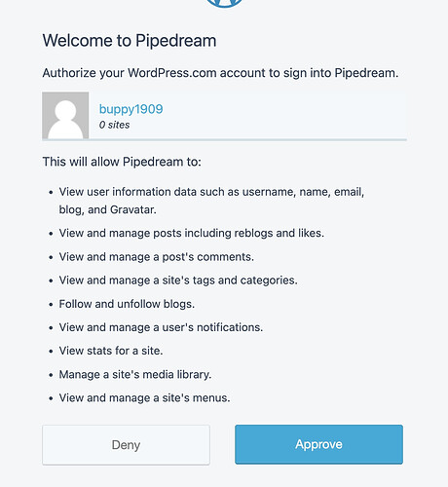Select 'Follow and unfollow blogs' item
448x487 pixels.
pyautogui.click(x=127, y=304)
